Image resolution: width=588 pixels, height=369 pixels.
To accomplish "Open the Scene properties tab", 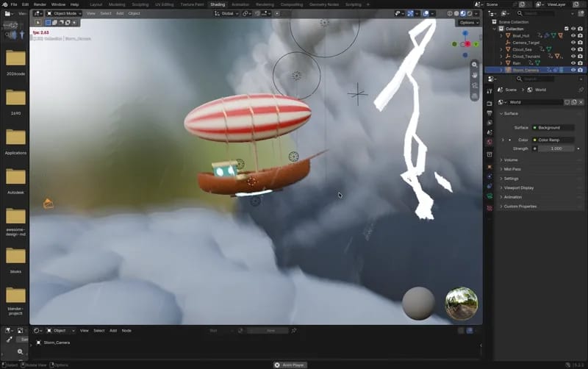I will click(x=490, y=132).
